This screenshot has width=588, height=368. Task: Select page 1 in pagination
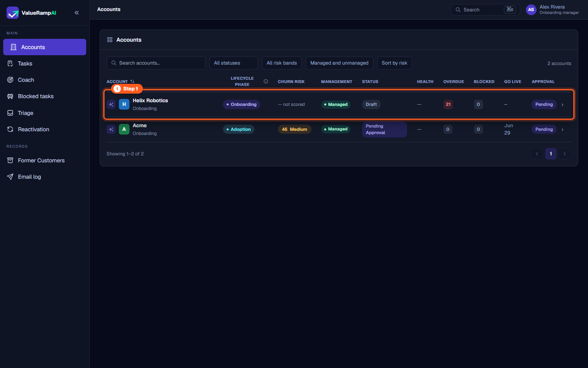551,154
